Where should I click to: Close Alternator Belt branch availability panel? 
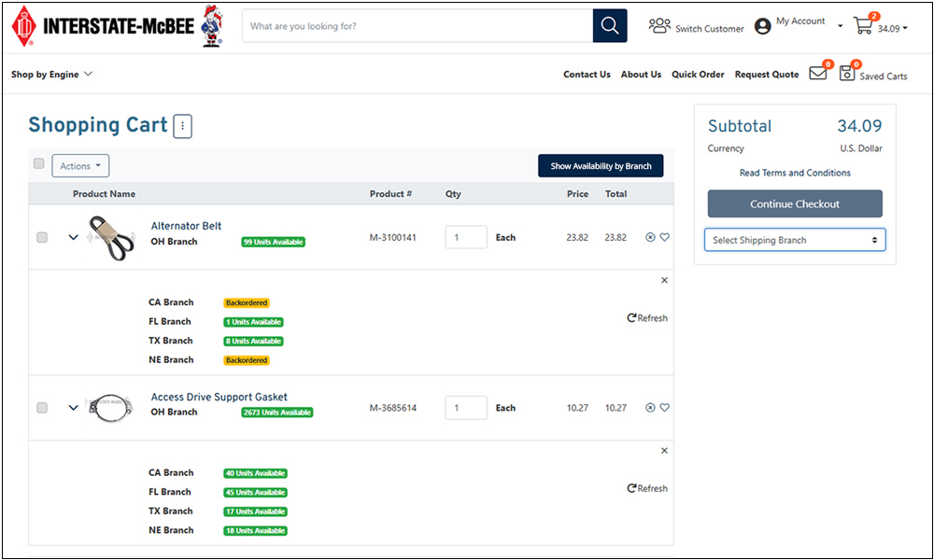pos(664,280)
